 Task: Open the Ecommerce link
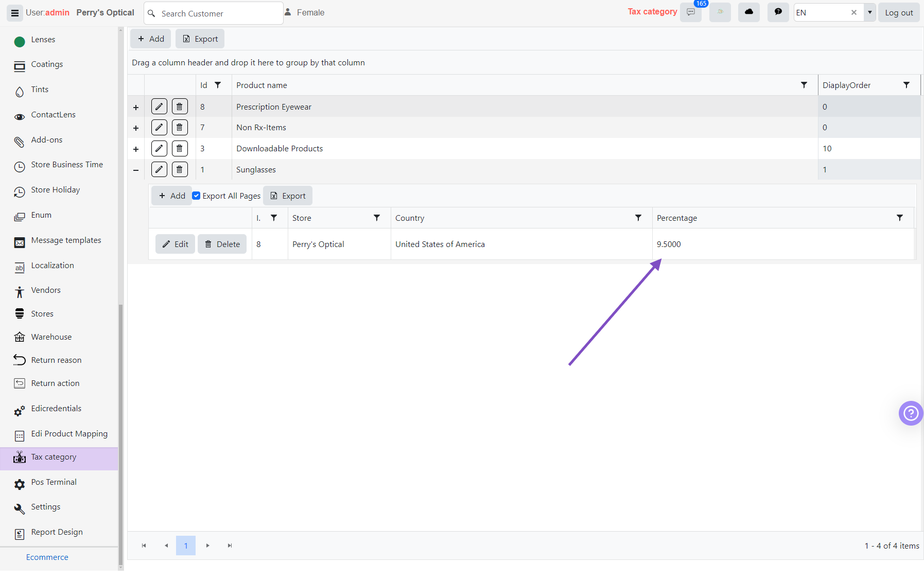click(47, 557)
